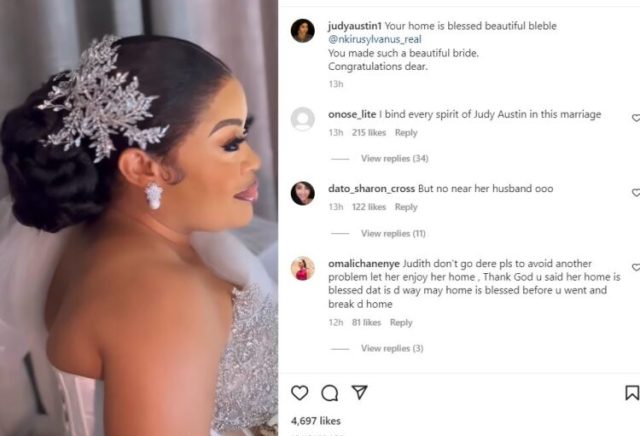The width and height of the screenshot is (640, 436).
Task: Open @nkirusylvanus_real mention link
Action: (375, 39)
